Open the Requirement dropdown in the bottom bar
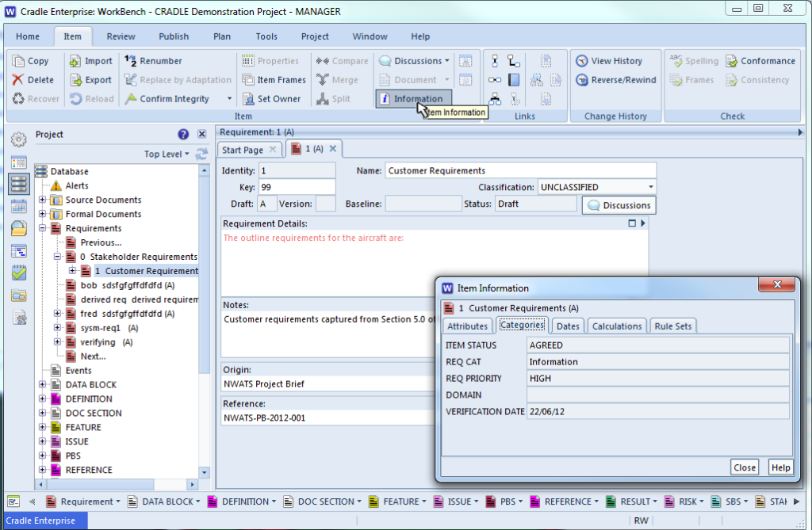 [118, 501]
